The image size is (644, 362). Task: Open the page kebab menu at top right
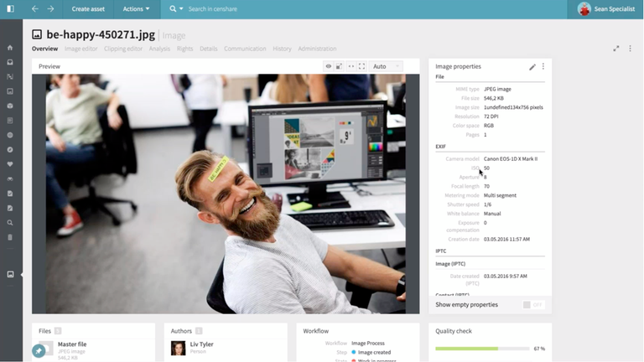(x=630, y=49)
